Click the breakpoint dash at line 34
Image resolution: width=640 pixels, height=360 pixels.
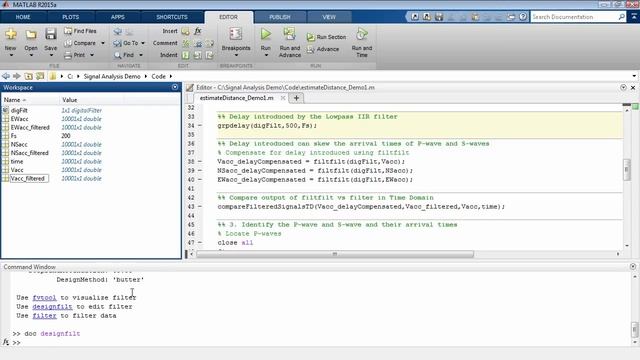point(200,125)
